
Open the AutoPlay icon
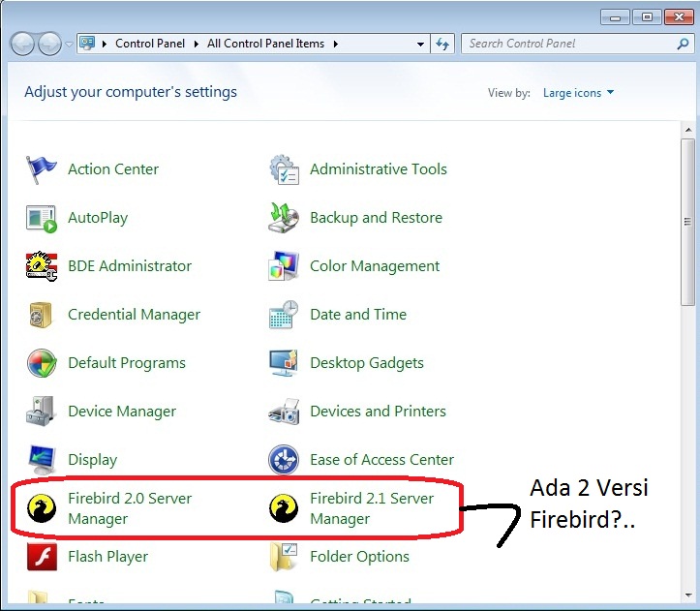(x=41, y=219)
